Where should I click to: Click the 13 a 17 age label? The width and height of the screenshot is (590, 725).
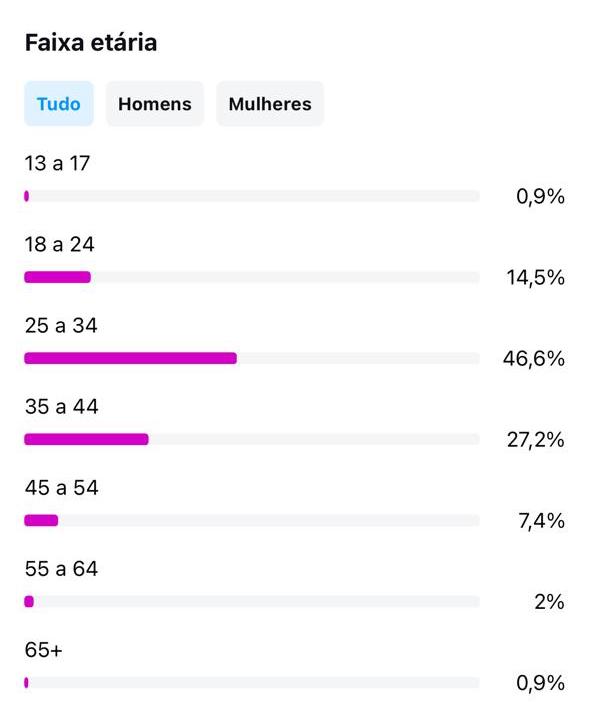[57, 163]
